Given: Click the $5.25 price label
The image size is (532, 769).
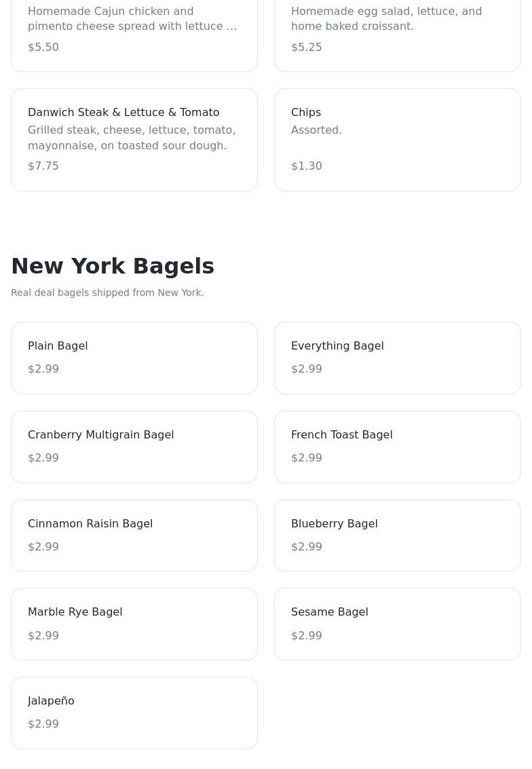Looking at the screenshot, I should coord(307,47).
